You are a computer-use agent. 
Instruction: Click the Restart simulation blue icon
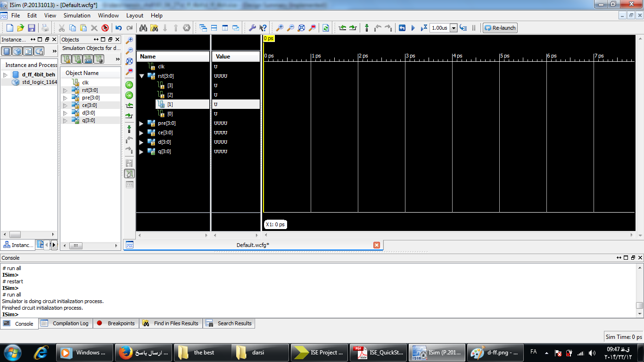(402, 28)
